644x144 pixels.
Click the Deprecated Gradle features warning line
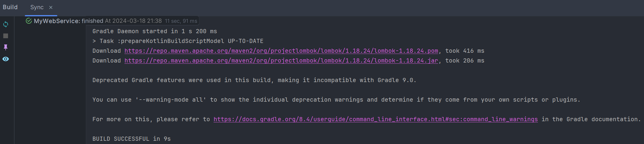click(x=254, y=80)
